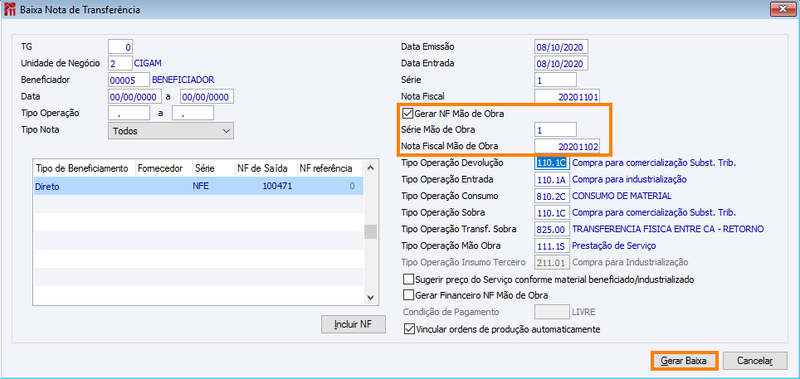Click the first Tipo Operação range field
The height and width of the screenshot is (379, 800).
[x=129, y=113]
